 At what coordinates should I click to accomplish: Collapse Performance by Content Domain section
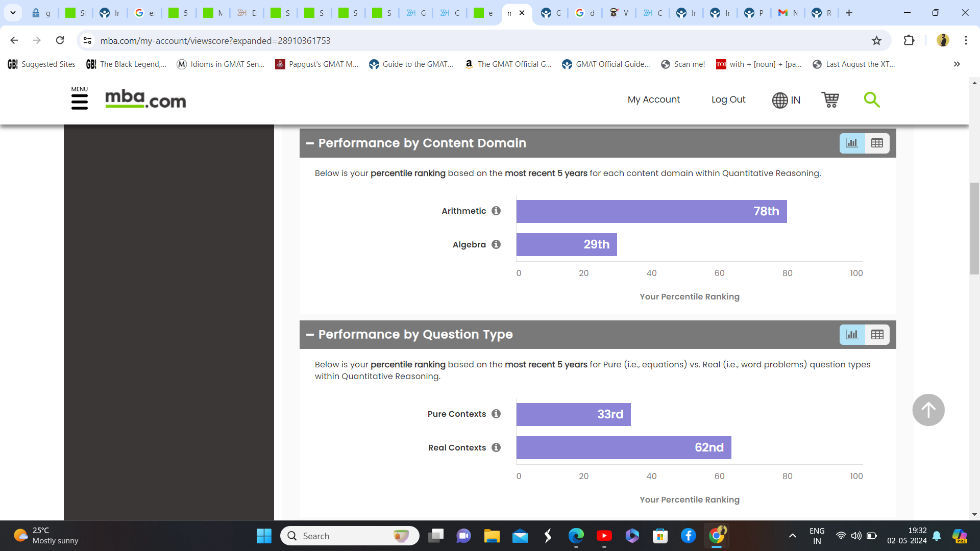[x=310, y=143]
